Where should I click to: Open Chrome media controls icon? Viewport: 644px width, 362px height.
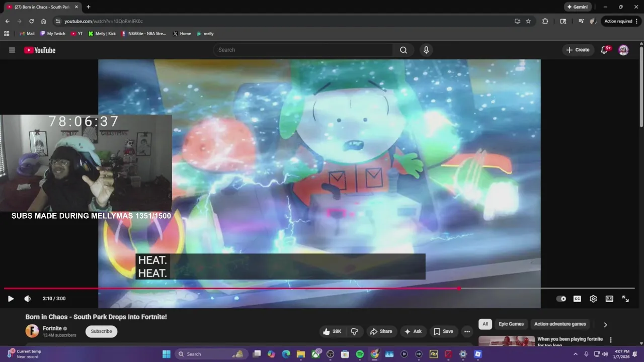point(581,21)
